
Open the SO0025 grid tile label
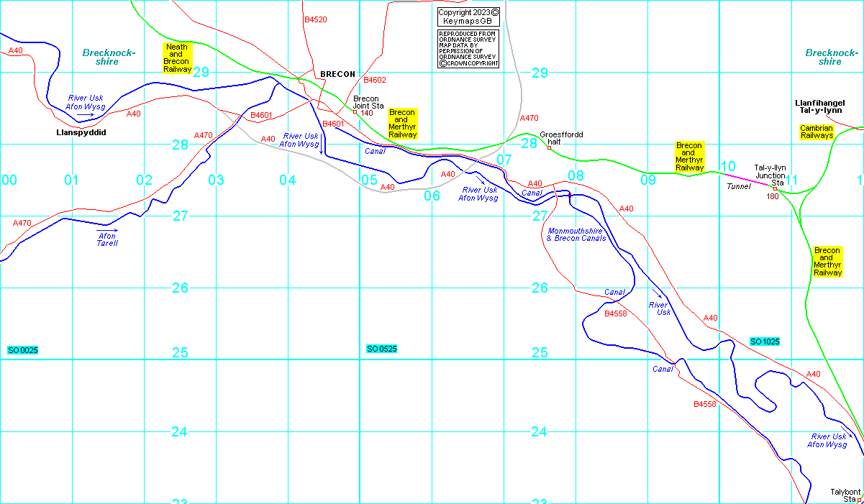(x=23, y=350)
